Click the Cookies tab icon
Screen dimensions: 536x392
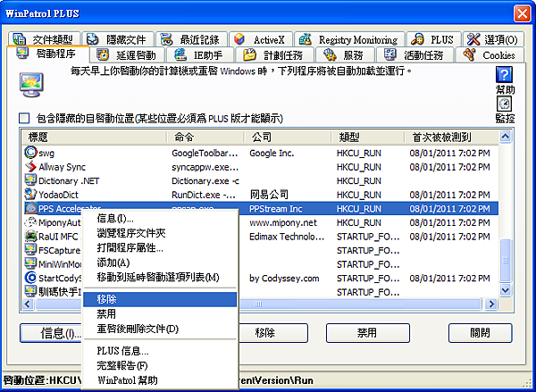469,54
